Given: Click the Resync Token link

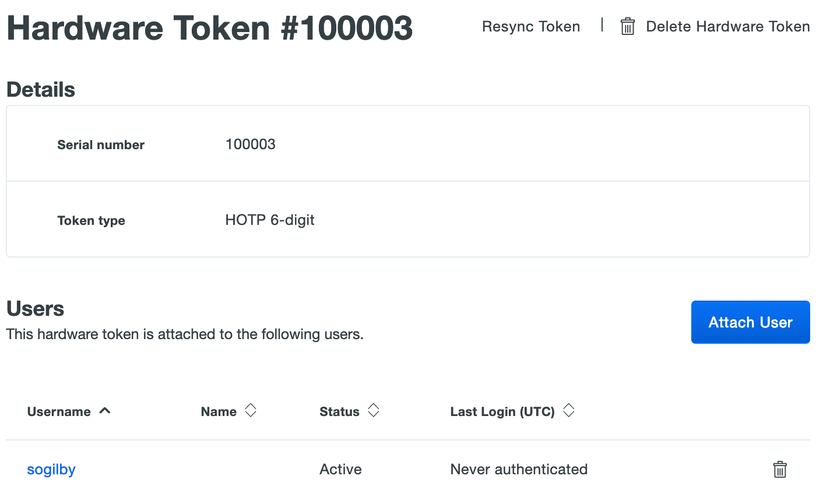Looking at the screenshot, I should click(x=531, y=27).
